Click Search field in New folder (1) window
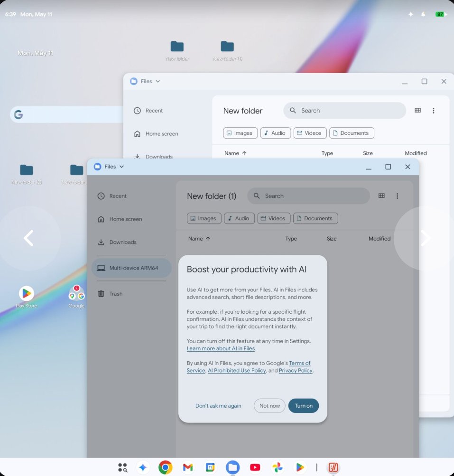 coord(308,196)
